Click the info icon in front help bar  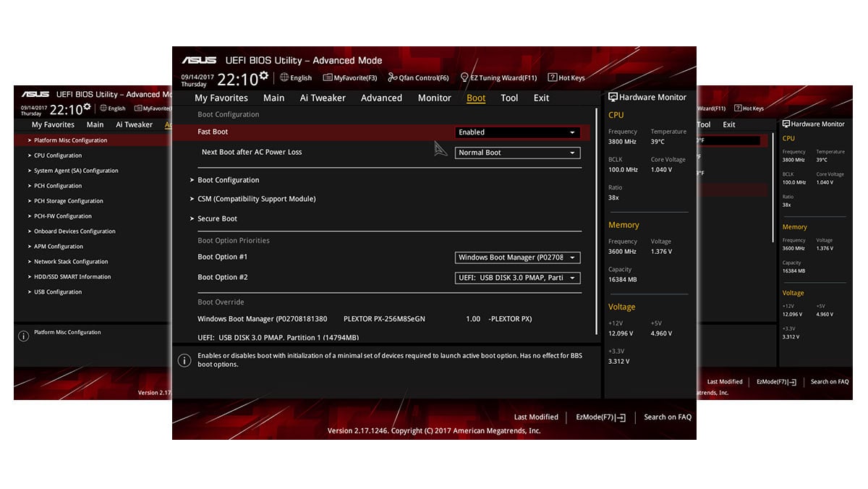pyautogui.click(x=184, y=360)
